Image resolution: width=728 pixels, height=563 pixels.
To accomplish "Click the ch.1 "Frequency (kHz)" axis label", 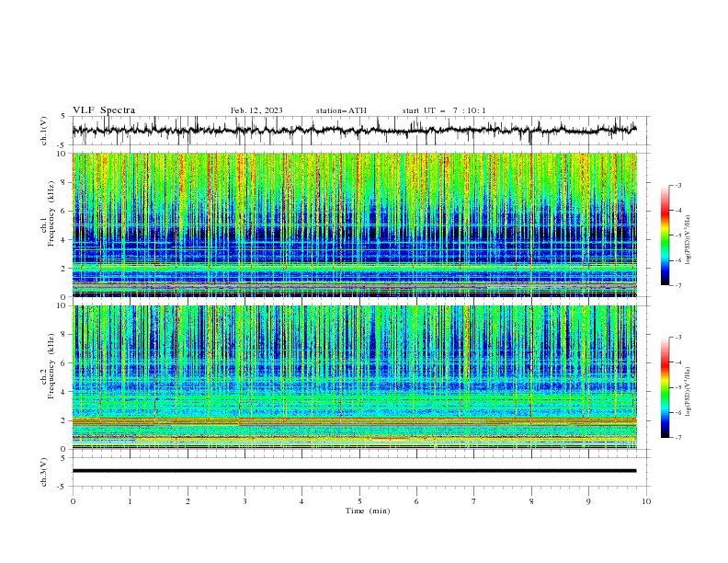I will [51, 213].
